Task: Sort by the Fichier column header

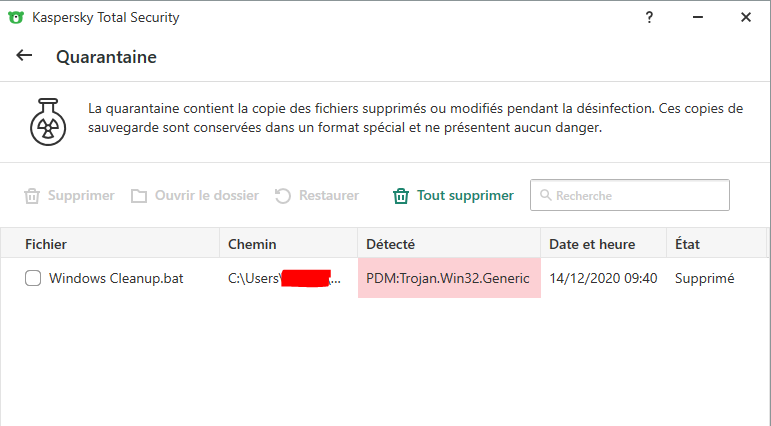Action: 46,244
